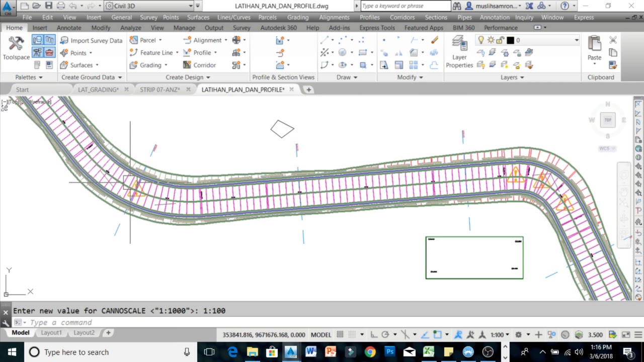Switch to LAT_GRADING drawing tab
Image resolution: width=644 pixels, height=362 pixels.
click(x=98, y=89)
